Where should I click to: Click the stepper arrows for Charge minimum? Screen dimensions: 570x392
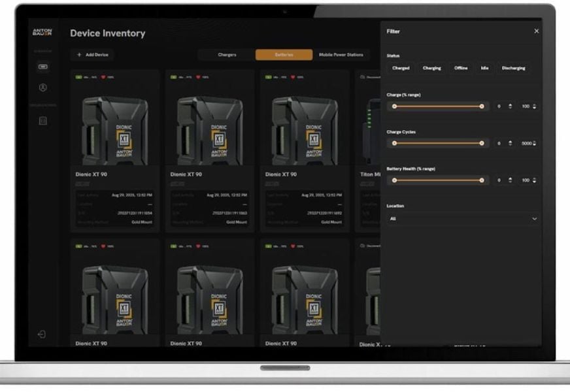(511, 106)
